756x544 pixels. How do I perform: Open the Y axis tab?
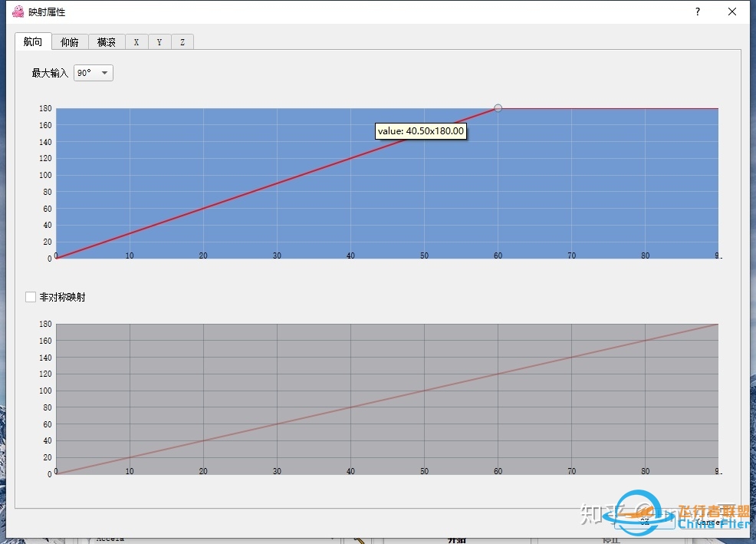[x=159, y=42]
